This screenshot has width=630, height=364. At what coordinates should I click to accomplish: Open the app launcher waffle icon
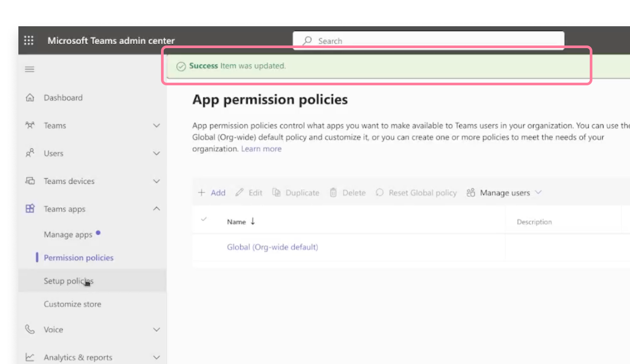coord(28,41)
